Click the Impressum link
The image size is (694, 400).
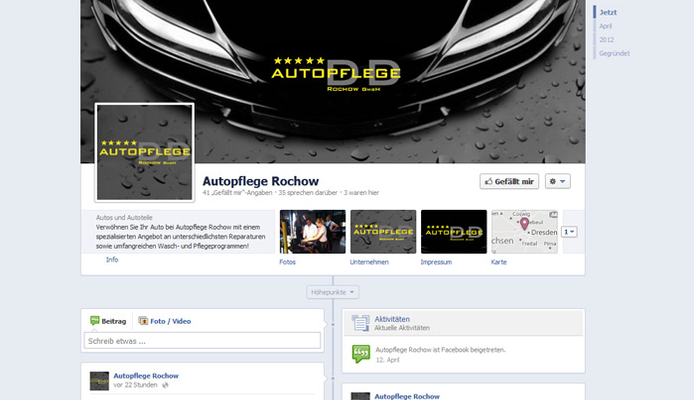(x=436, y=262)
